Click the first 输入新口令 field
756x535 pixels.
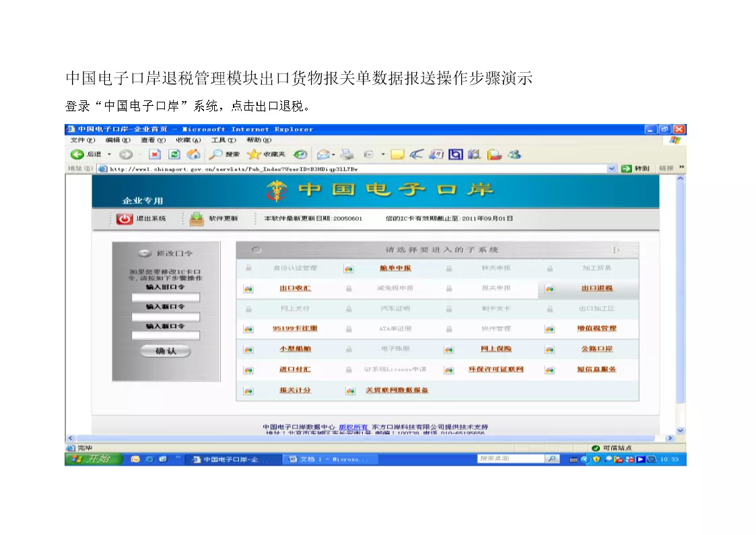166,317
